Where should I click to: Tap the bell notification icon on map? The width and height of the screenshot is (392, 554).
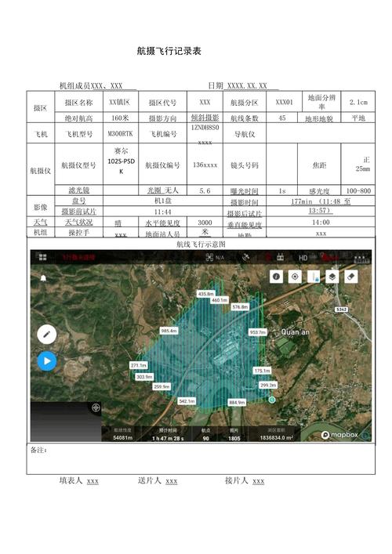tap(43, 278)
